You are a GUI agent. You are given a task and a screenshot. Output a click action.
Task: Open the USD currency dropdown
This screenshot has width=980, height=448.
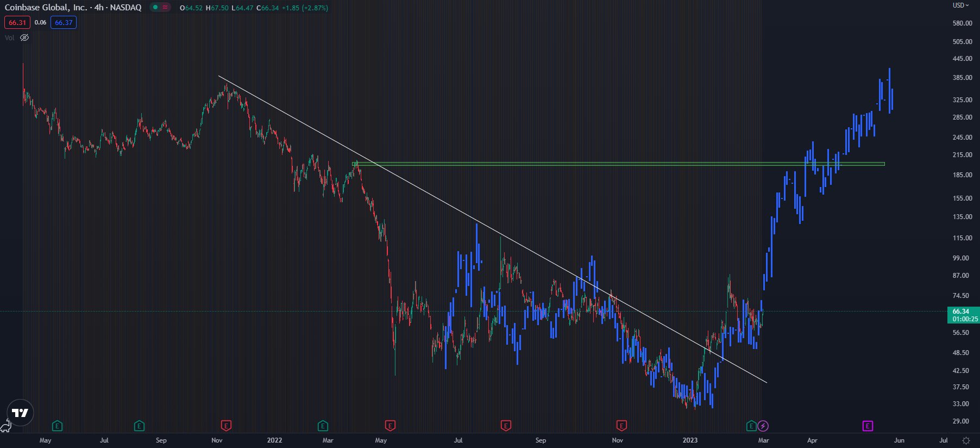[x=960, y=5]
